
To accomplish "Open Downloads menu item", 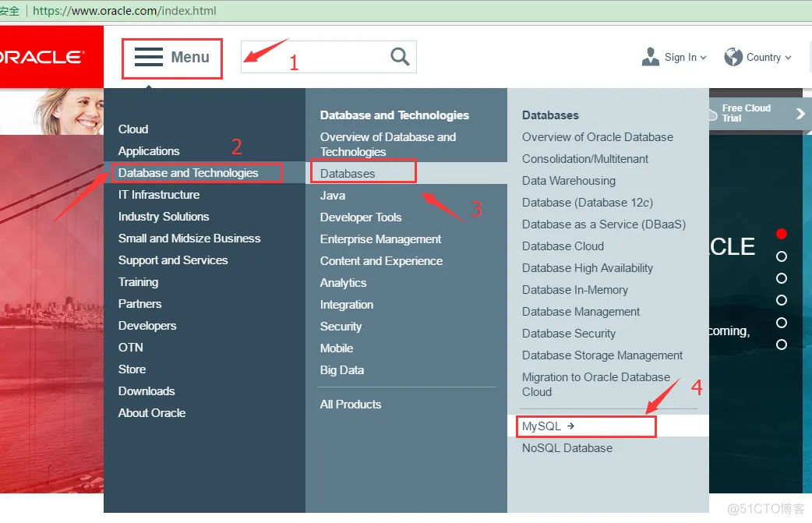I will (147, 391).
